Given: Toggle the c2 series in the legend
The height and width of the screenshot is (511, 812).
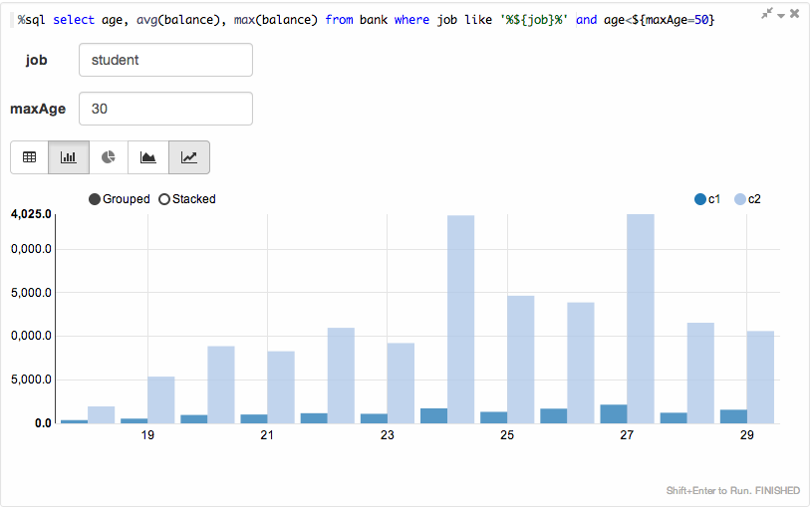Looking at the screenshot, I should (x=740, y=199).
